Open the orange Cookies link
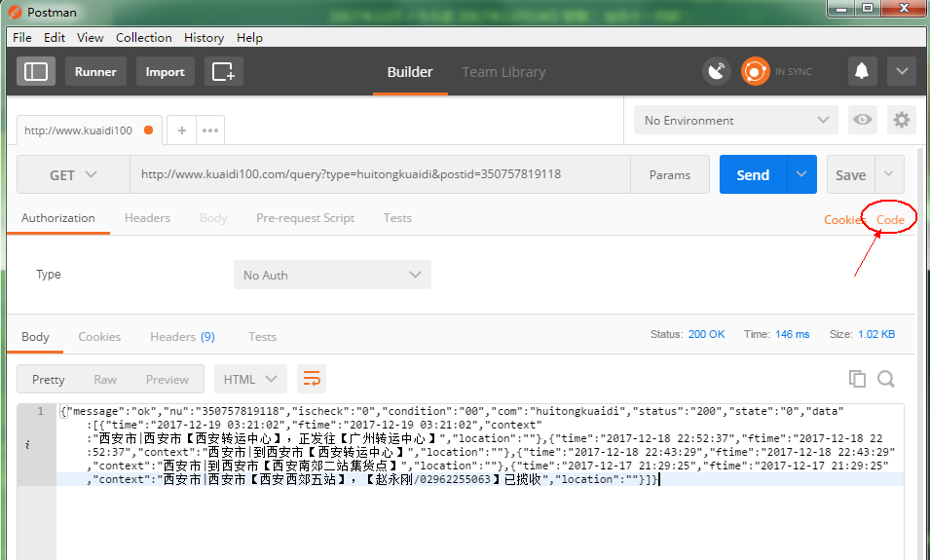 tap(844, 219)
